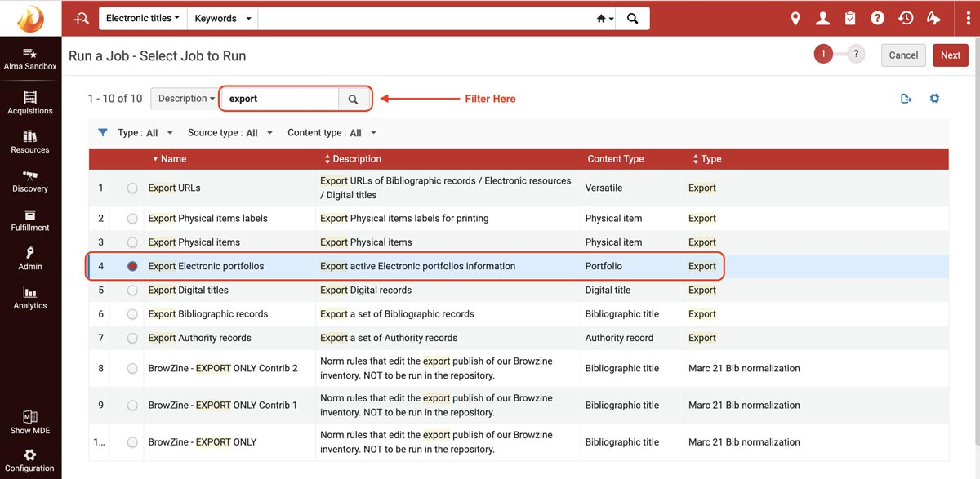Viewport: 980px width, 479px height.
Task: Click the Content Type column header
Action: [x=616, y=159]
